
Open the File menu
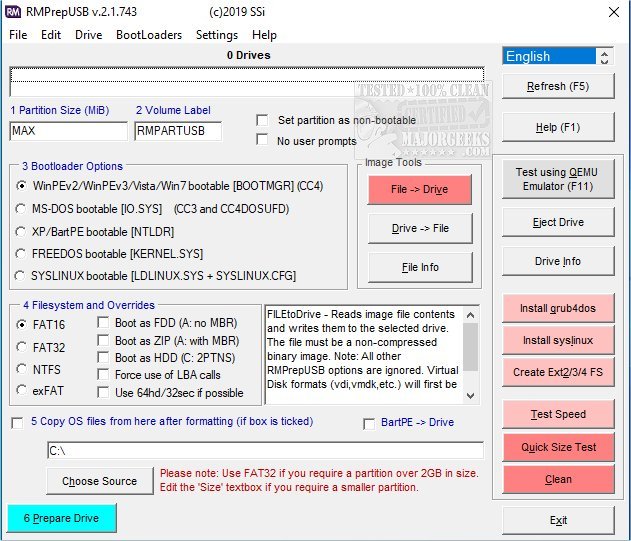[18, 35]
